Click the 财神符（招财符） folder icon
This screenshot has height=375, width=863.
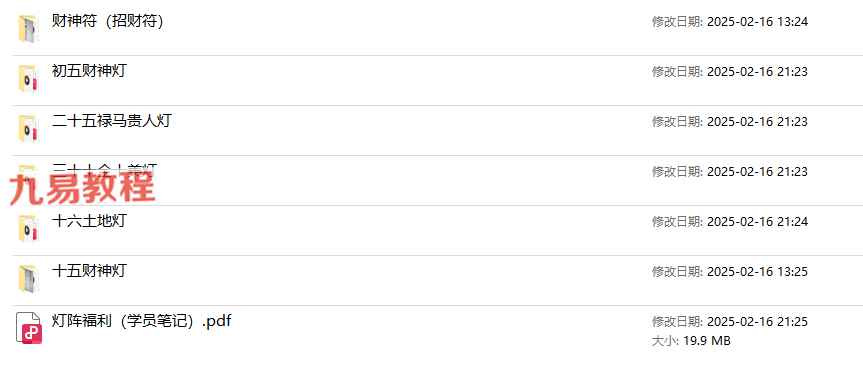pyautogui.click(x=28, y=29)
